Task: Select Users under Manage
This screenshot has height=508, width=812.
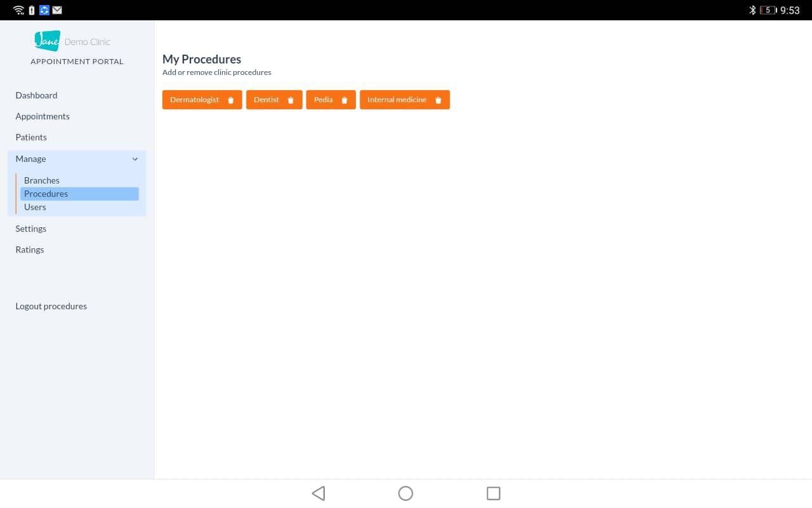Action: coord(35,207)
